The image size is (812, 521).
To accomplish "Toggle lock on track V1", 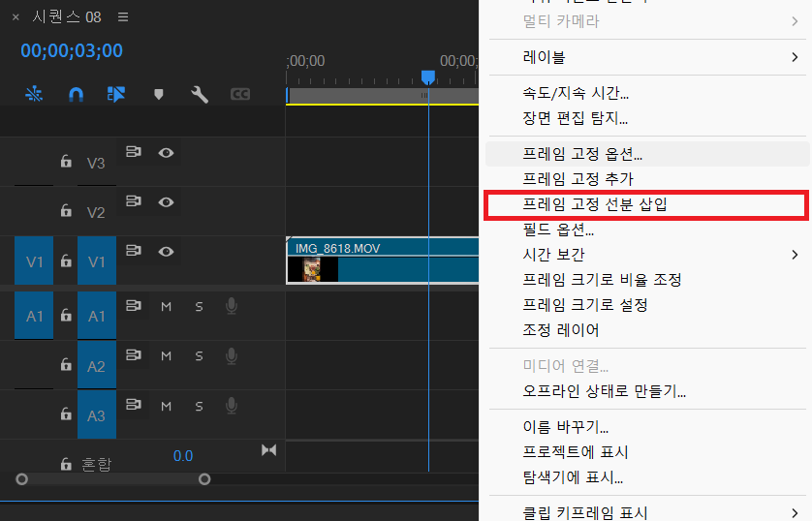I will click(66, 260).
